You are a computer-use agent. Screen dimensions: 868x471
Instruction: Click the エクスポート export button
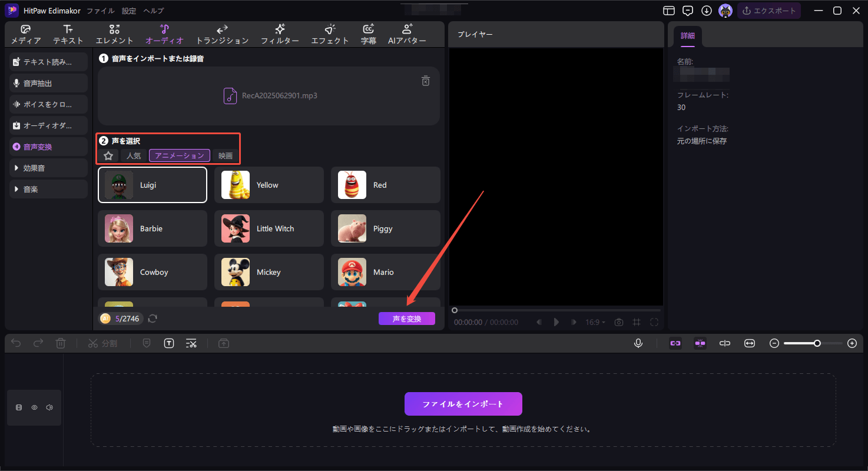tap(769, 11)
